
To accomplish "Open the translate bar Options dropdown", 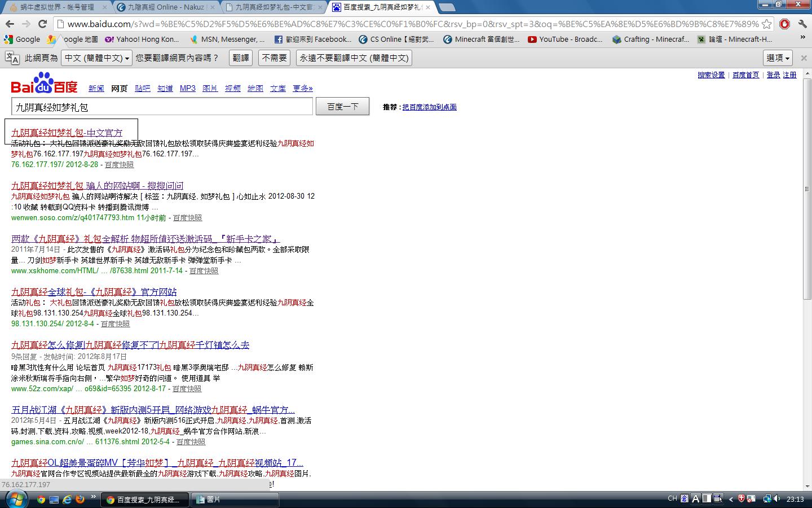I will point(779,58).
